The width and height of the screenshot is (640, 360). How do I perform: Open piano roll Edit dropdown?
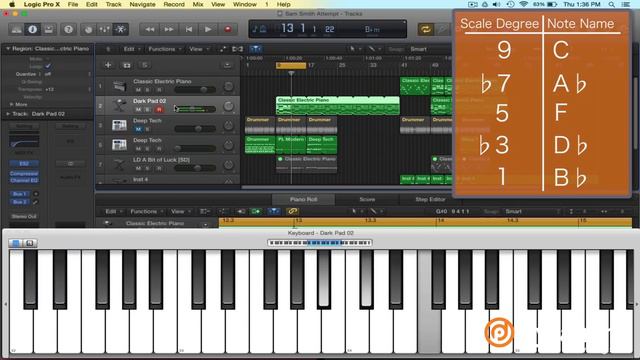pos(113,211)
